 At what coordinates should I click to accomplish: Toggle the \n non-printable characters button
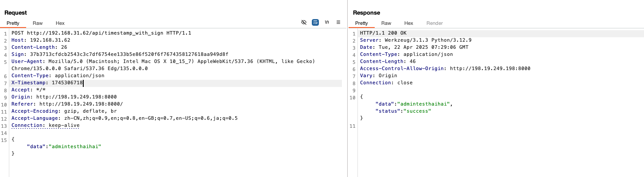click(x=327, y=22)
